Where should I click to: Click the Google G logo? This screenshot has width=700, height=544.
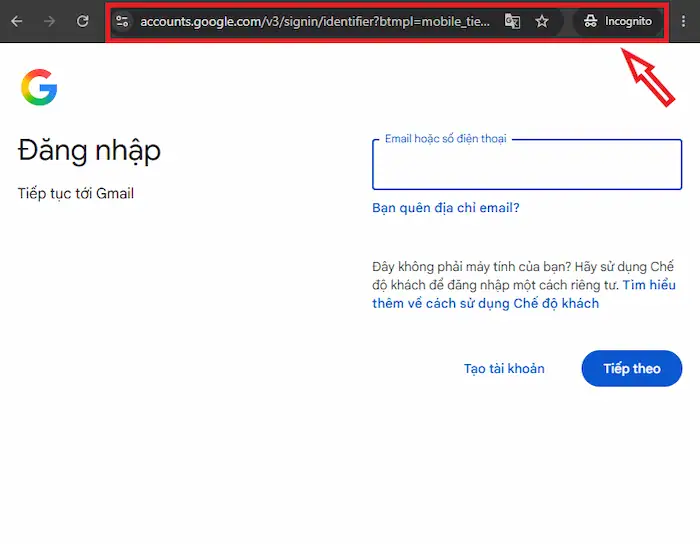[39, 87]
